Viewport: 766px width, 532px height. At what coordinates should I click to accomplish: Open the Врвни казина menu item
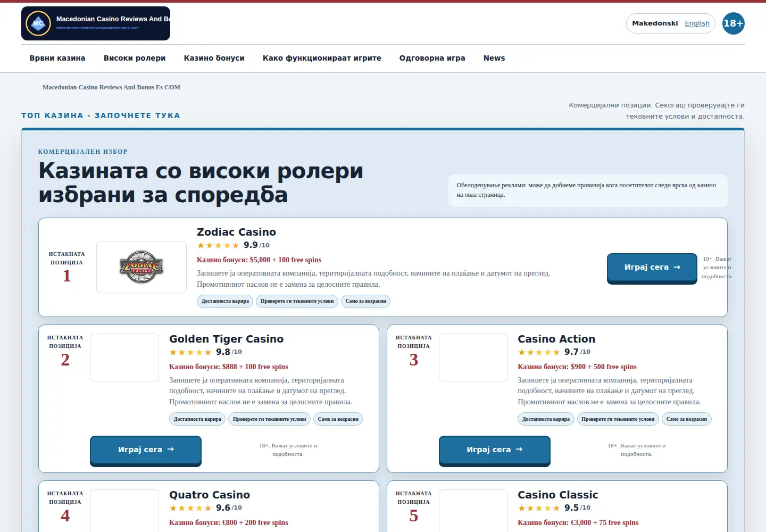(x=57, y=59)
